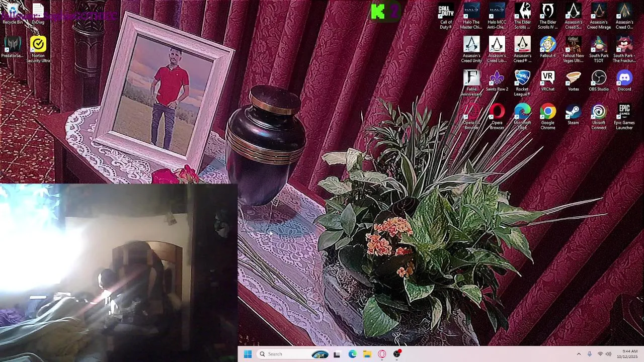Launch Fallout 4 from the desktop
This screenshot has width=644, height=362.
click(x=548, y=47)
